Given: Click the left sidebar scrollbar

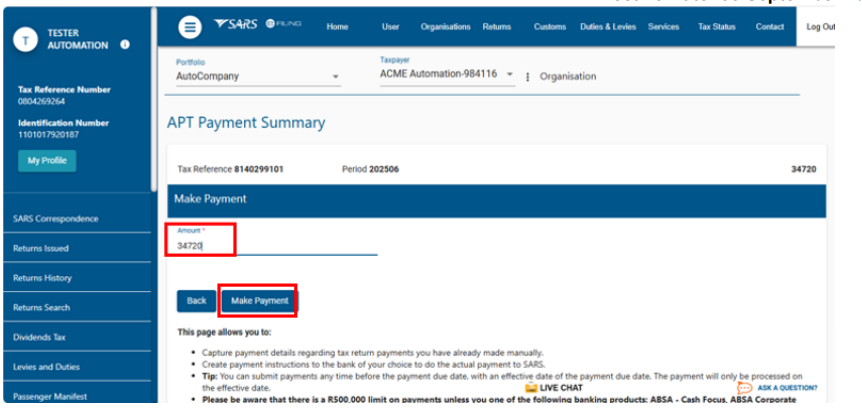Looking at the screenshot, I should click(x=153, y=100).
